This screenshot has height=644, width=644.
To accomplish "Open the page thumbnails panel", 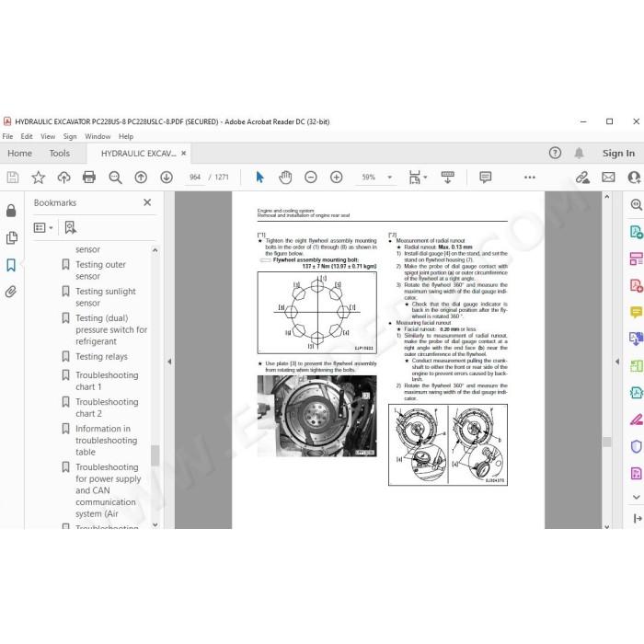I will [11, 237].
